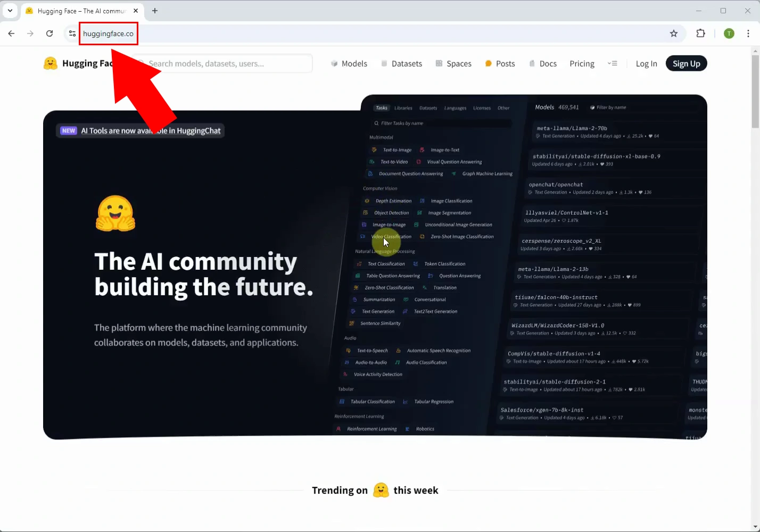Click the Sign Up button
760x532 pixels.
686,63
